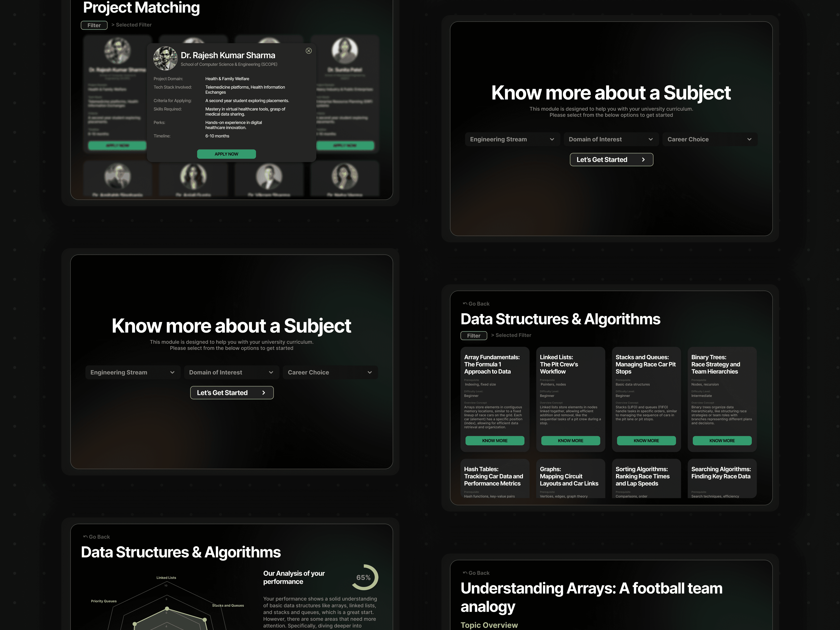
Task: Click Go Back arrow above Understanding Arrays
Action: [x=465, y=573]
